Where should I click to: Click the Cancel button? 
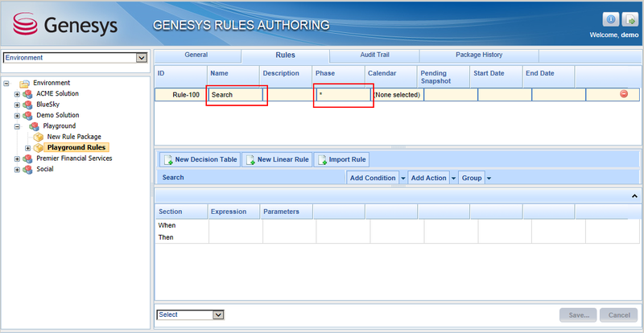click(619, 315)
